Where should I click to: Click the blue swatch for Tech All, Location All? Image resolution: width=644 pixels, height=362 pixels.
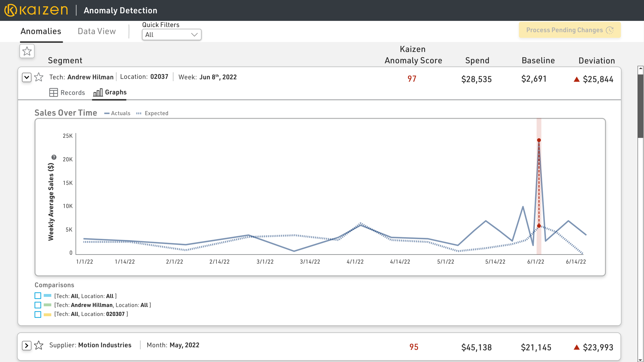[48, 296]
